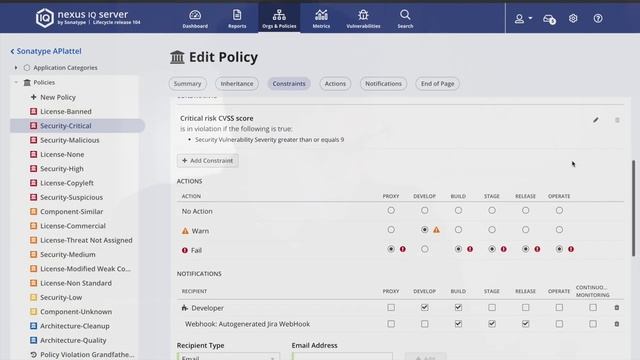The width and height of the screenshot is (640, 360).
Task: Jump to the Actions section tab
Action: [x=335, y=84]
